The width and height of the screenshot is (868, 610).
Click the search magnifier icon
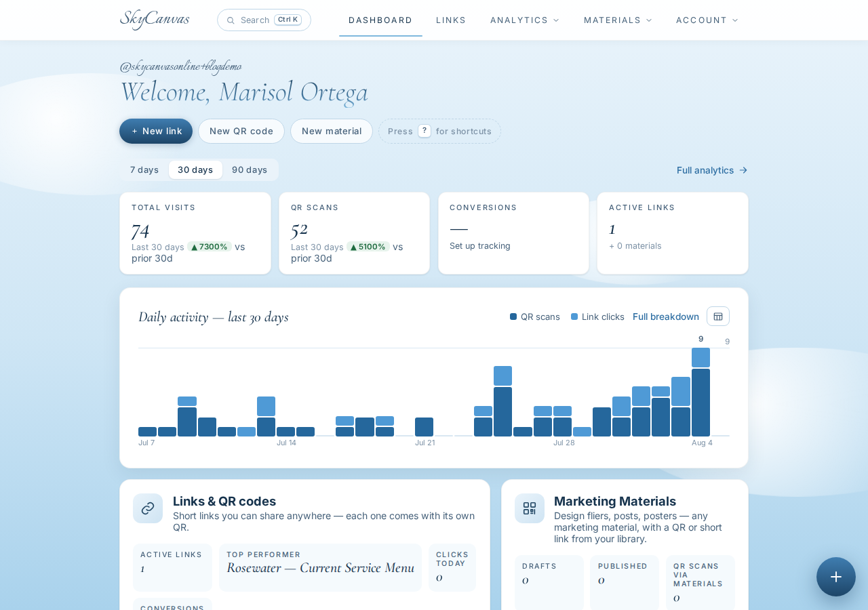coord(231,20)
